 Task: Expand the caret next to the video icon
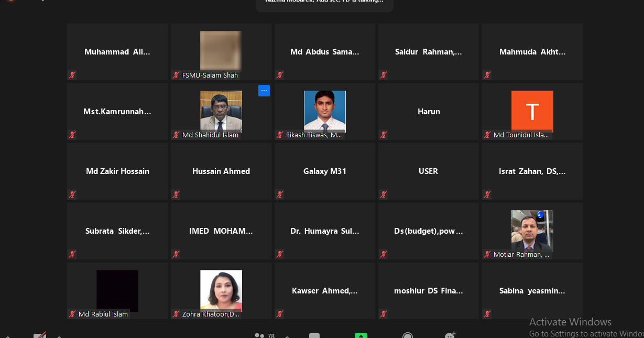[x=59, y=336]
